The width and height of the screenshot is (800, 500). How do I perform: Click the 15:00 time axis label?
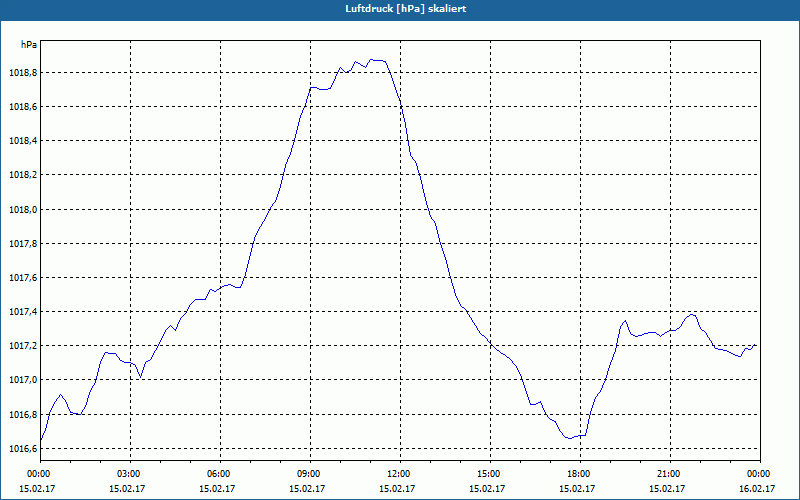coord(490,474)
